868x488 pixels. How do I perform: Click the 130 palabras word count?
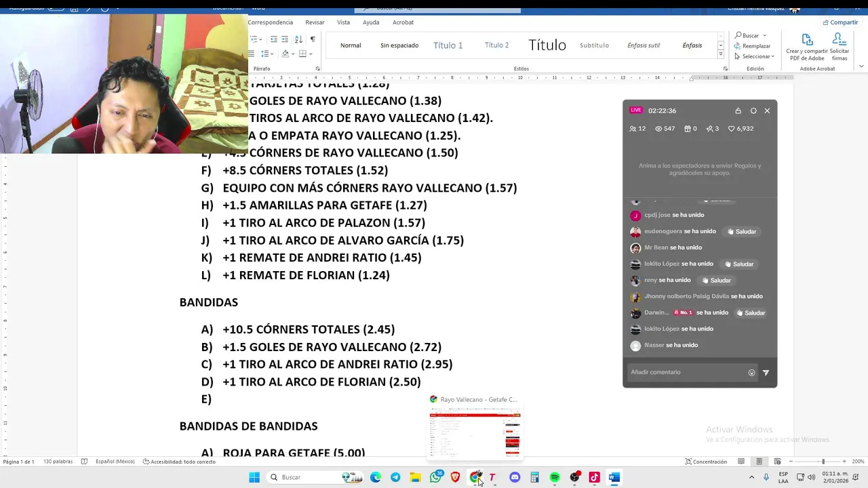pos(58,462)
